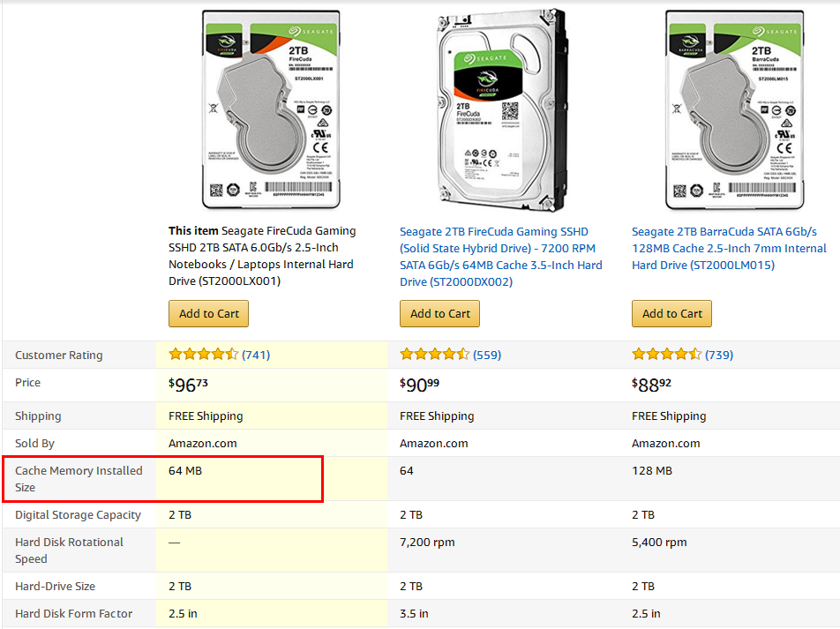Click the star rating beside (741)
The image size is (840, 629).
[203, 354]
